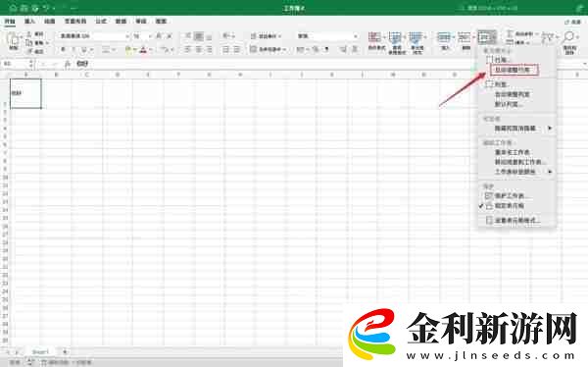588x367 pixels.
Task: Switch to the 插入 (Insert) ribbon tab
Action: (x=29, y=22)
